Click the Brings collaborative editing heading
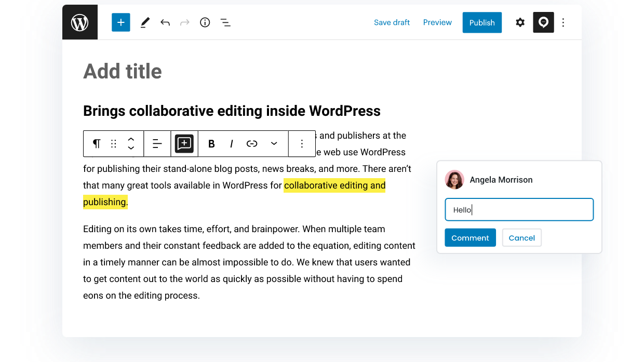This screenshot has height=362, width=644. [x=232, y=111]
